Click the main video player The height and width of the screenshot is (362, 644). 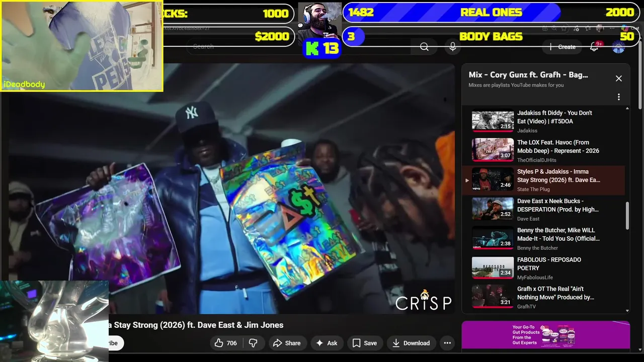point(231,189)
